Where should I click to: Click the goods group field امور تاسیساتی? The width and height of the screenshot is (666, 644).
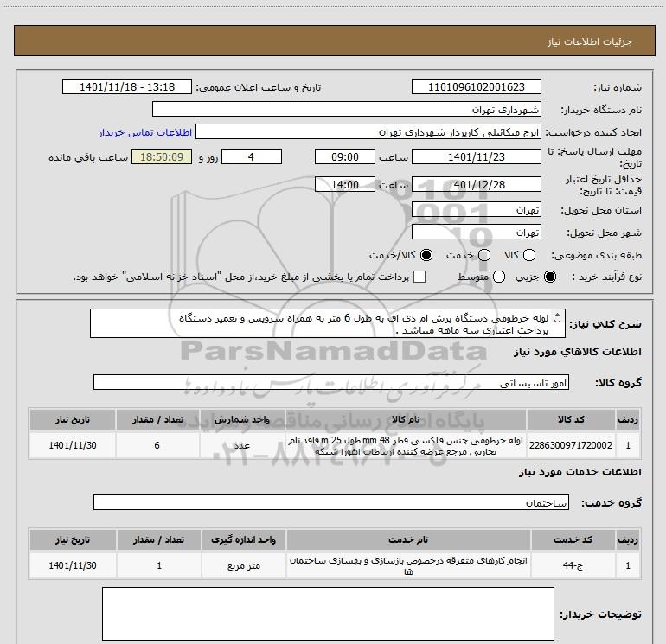click(x=331, y=382)
